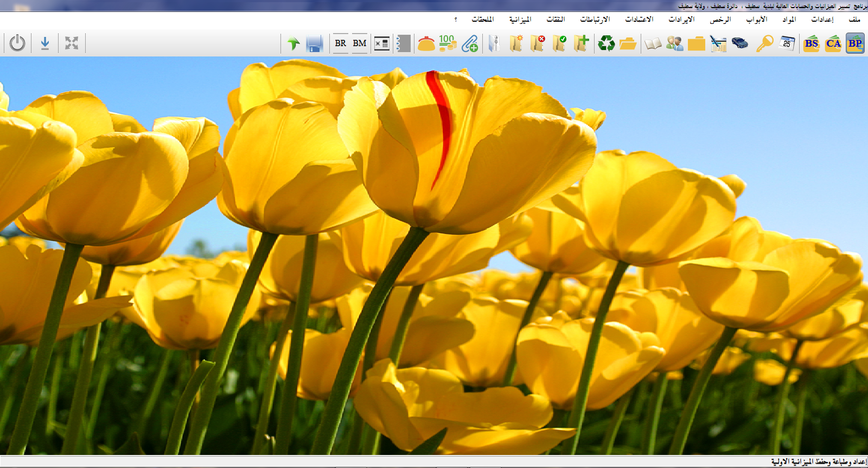Toggle the fullscreen expand arrows icon

coord(72,43)
